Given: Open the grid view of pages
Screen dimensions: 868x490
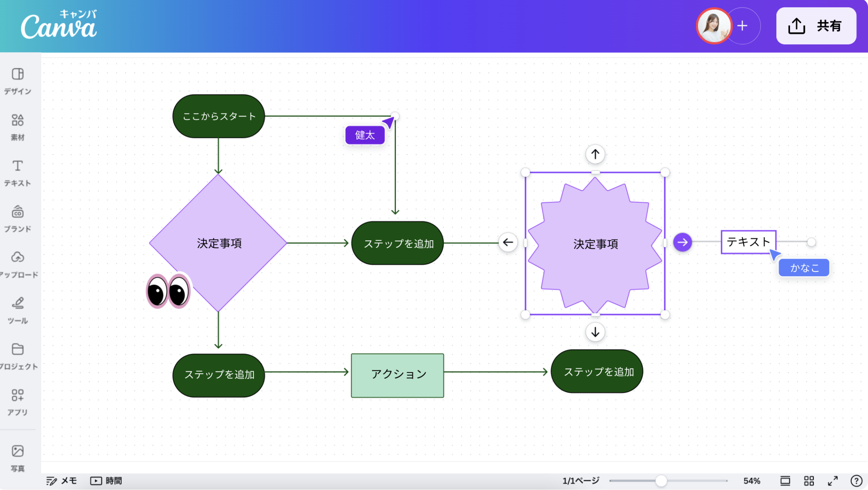Looking at the screenshot, I should click(x=809, y=481).
